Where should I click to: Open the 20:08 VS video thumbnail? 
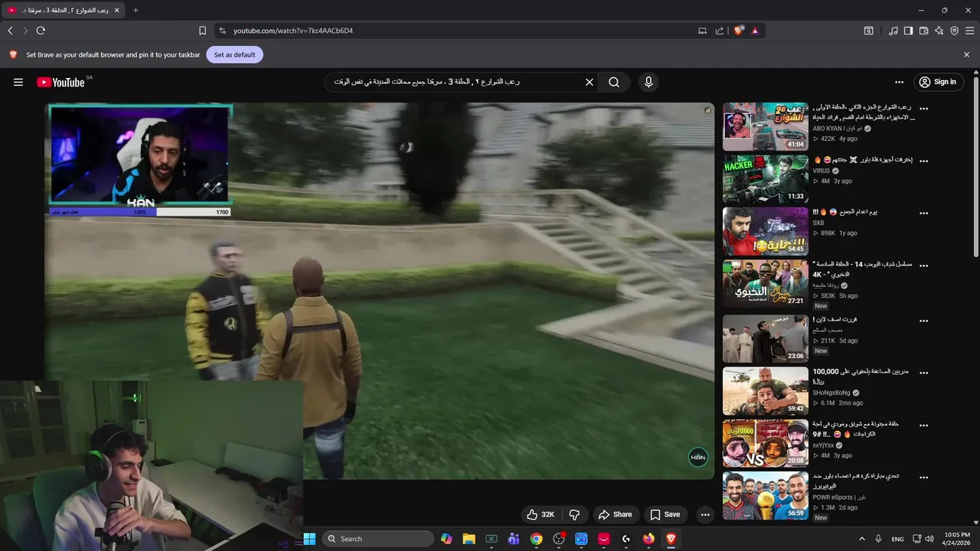click(x=765, y=443)
